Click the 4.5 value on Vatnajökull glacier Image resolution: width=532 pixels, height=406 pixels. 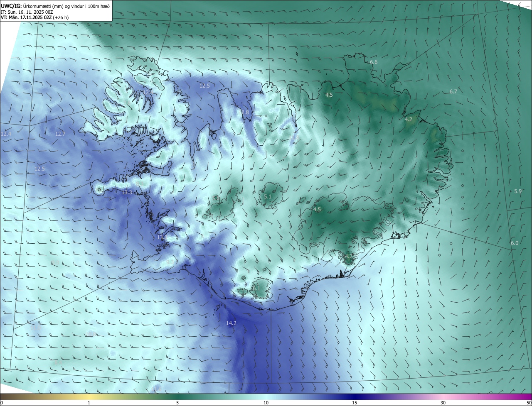(317, 209)
